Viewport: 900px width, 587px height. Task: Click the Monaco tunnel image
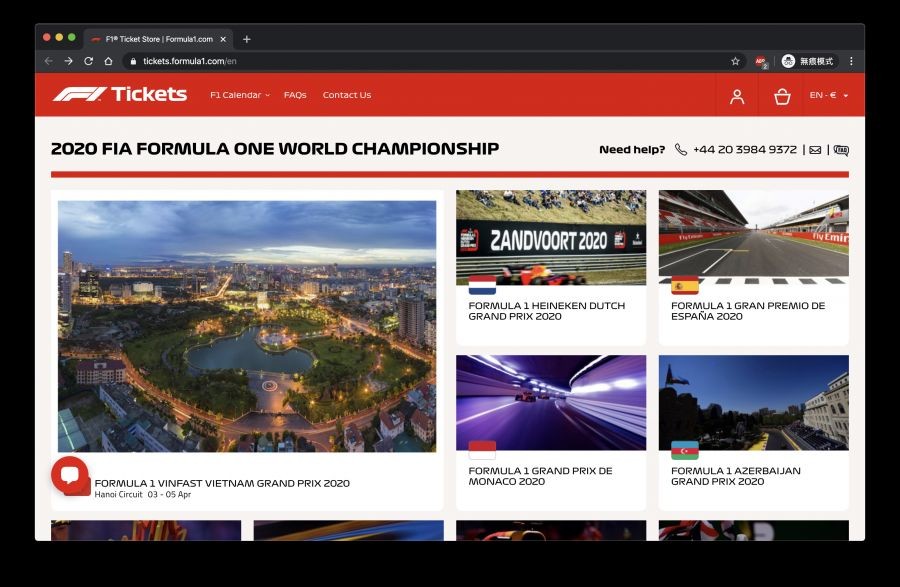tap(551, 402)
